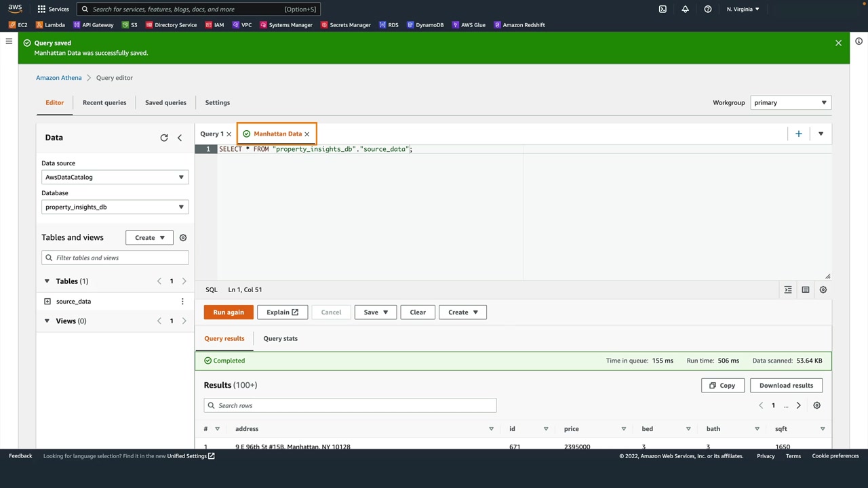Click into the SQL query editor line
Image resolution: width=868 pixels, height=488 pixels.
point(524,149)
